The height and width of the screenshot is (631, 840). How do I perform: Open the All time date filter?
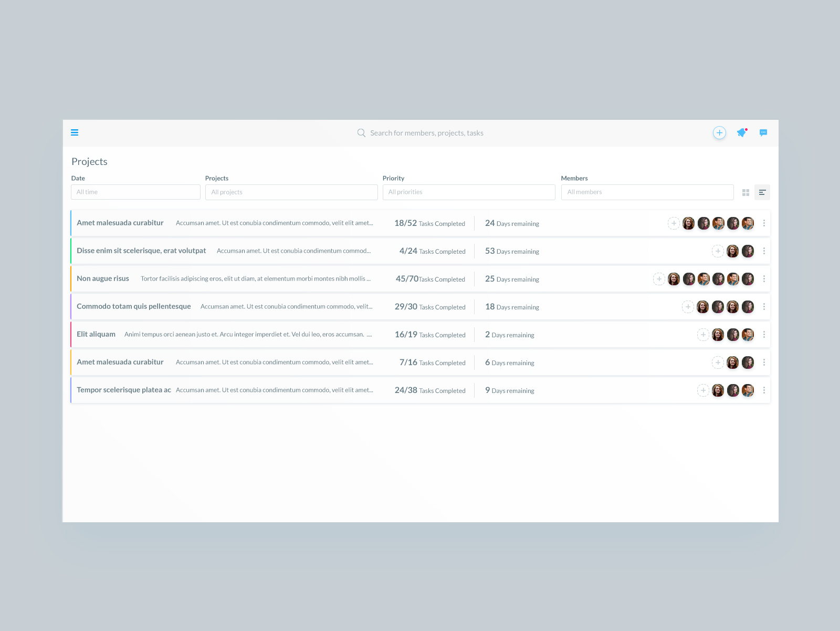click(135, 192)
